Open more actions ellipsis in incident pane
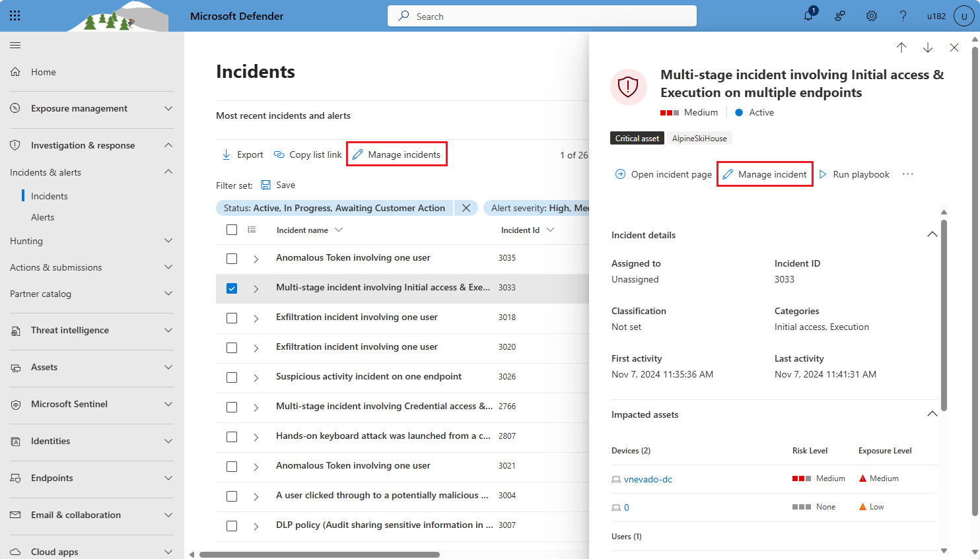 coord(908,174)
